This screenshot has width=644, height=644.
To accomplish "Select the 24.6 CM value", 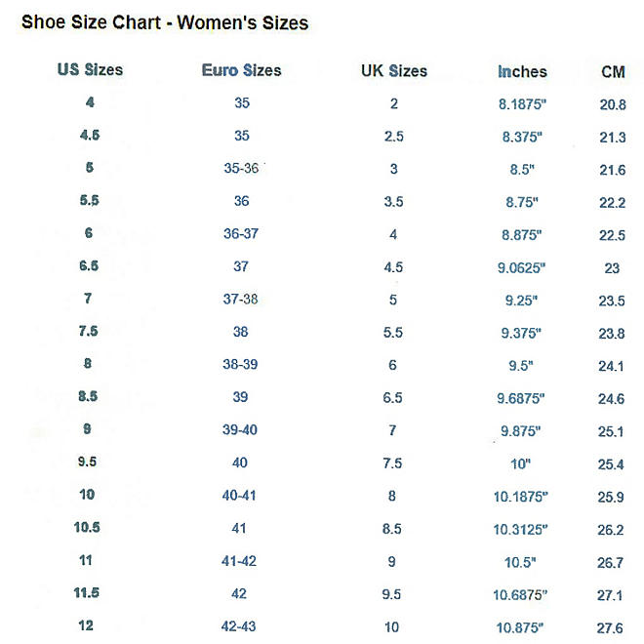I will click(x=613, y=398).
